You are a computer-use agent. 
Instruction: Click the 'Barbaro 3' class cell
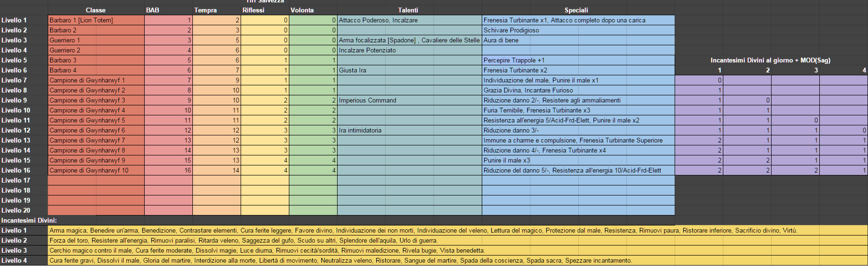[96, 60]
